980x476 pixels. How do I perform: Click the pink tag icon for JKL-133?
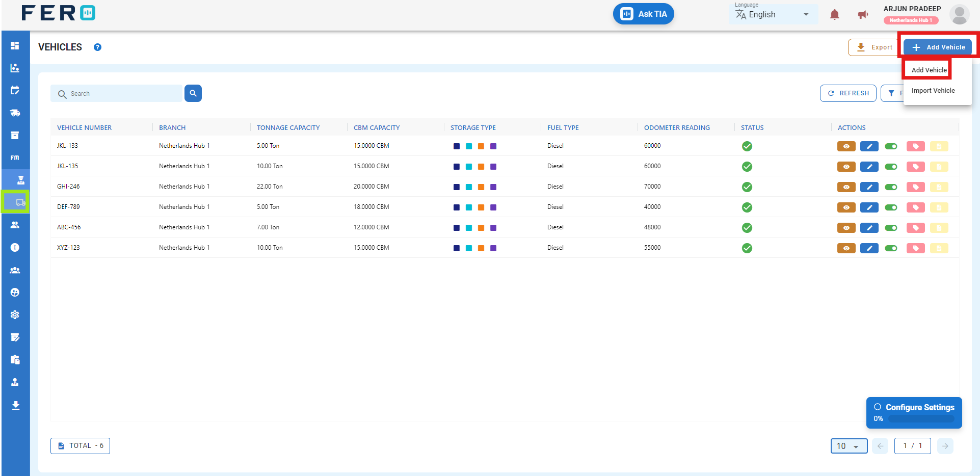(x=916, y=146)
